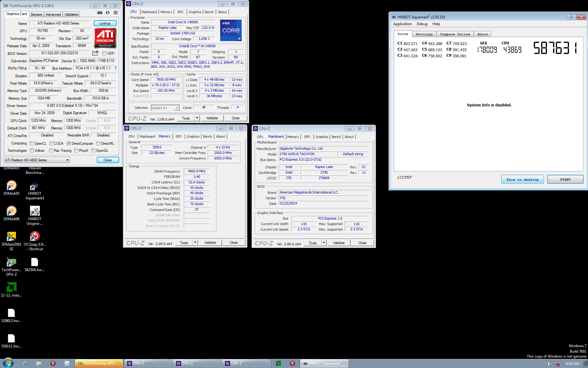Open Windows Start menu orb

pyautogui.click(x=8, y=363)
